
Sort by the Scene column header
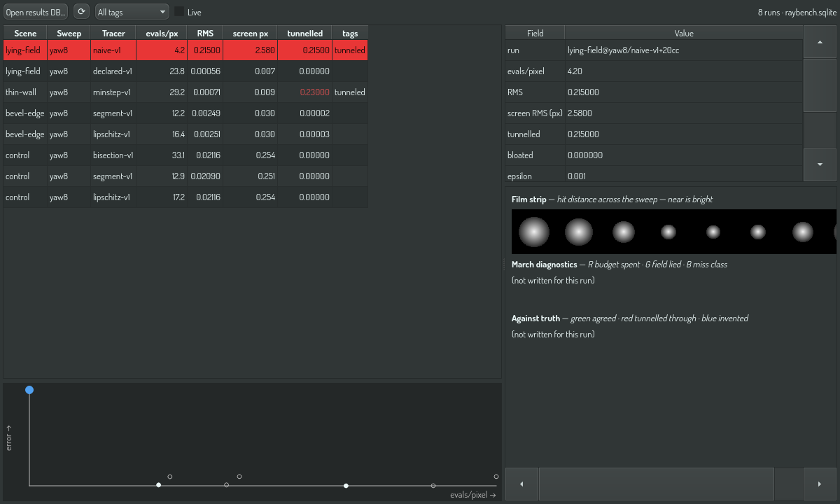pyautogui.click(x=25, y=33)
